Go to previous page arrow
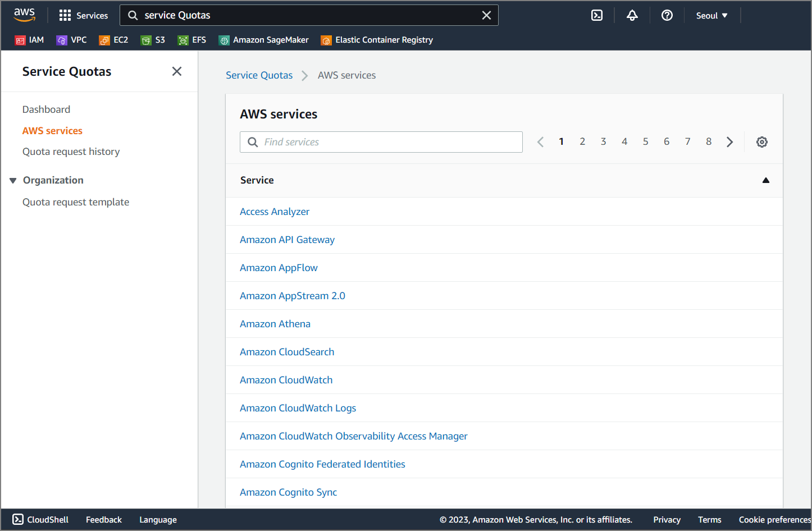 click(540, 142)
